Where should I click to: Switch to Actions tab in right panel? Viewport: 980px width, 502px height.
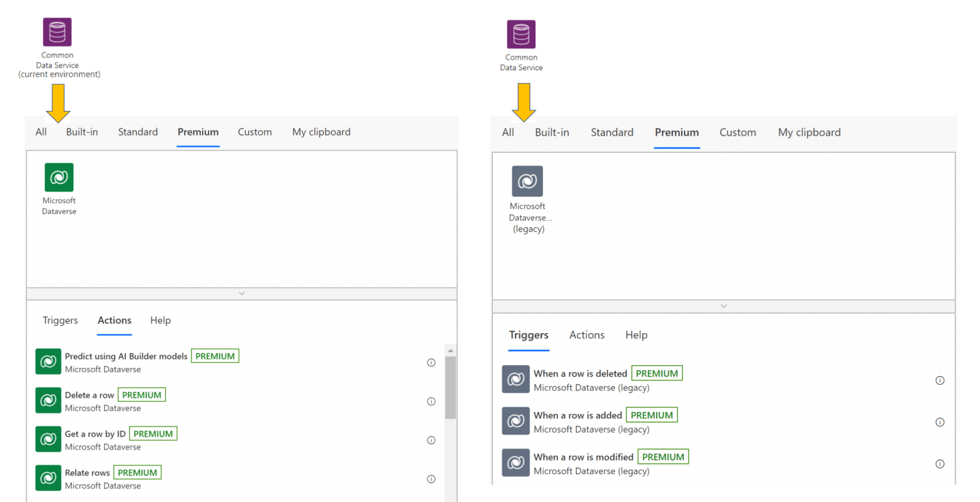point(587,335)
